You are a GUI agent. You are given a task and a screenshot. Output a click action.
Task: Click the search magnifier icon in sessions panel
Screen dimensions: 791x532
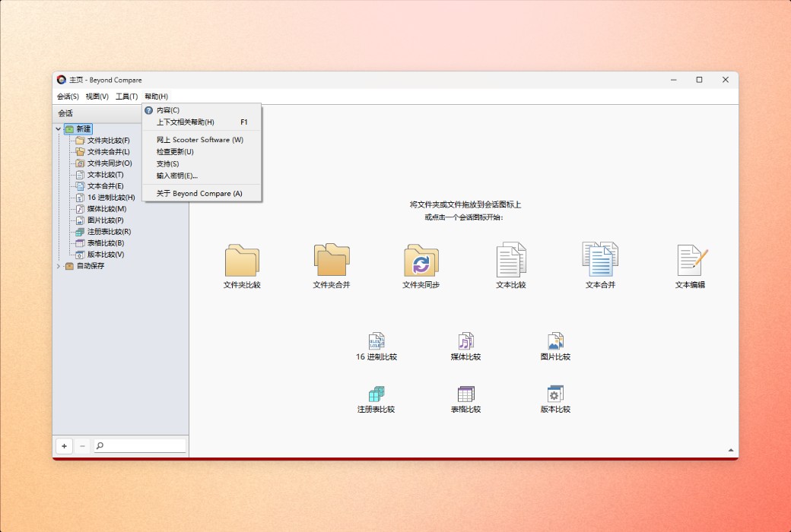pos(100,446)
